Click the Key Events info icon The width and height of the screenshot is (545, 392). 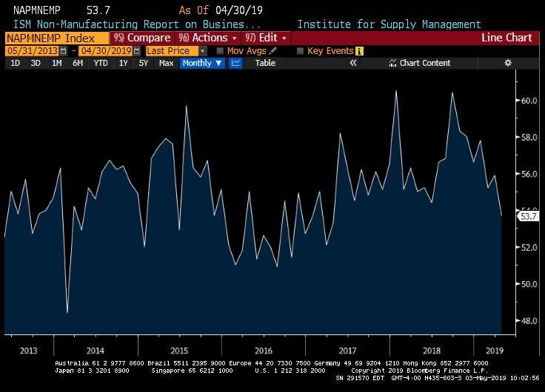[359, 51]
